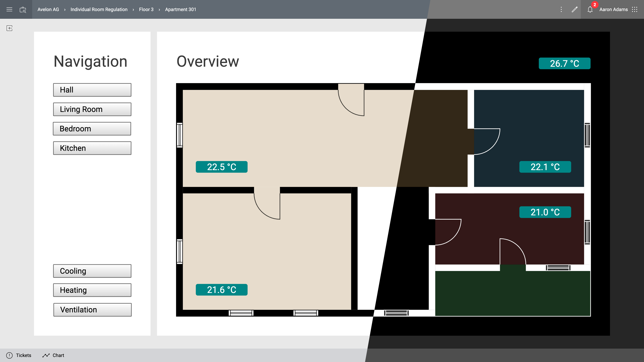
Task: Open the Kitchen navigation button
Action: pos(92,148)
